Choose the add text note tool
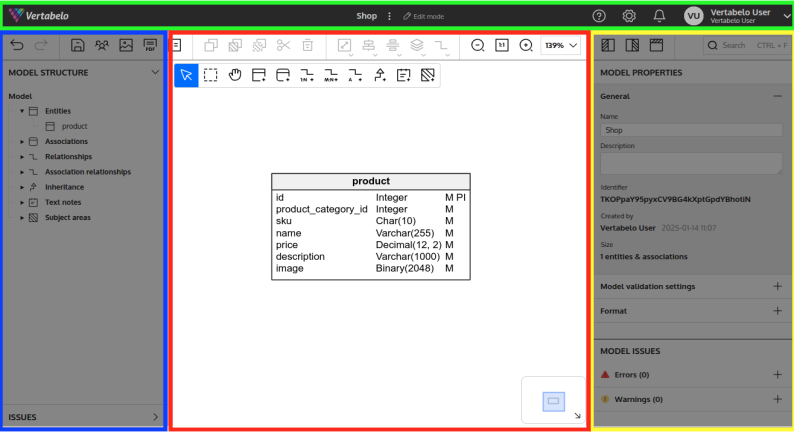794x432 pixels. click(x=403, y=75)
